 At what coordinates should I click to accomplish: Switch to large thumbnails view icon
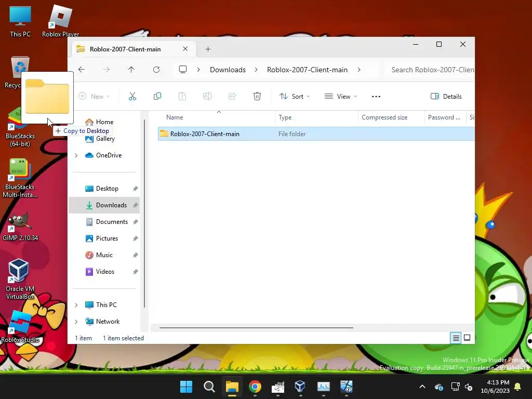point(467,338)
